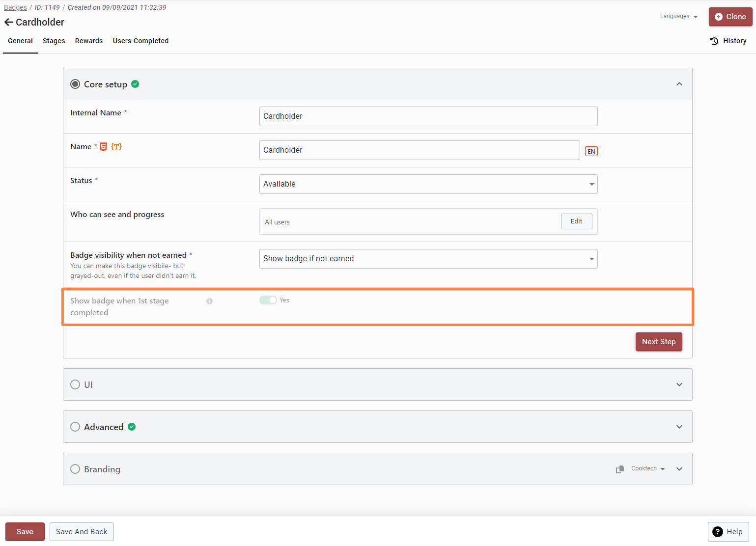The width and height of the screenshot is (756, 546).
Task: Open the Languages dropdown
Action: [679, 17]
